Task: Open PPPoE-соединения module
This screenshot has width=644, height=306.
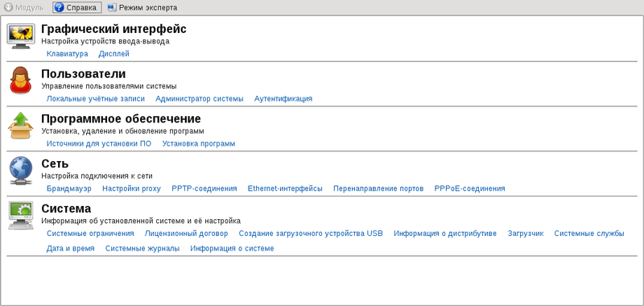Action: (x=470, y=188)
